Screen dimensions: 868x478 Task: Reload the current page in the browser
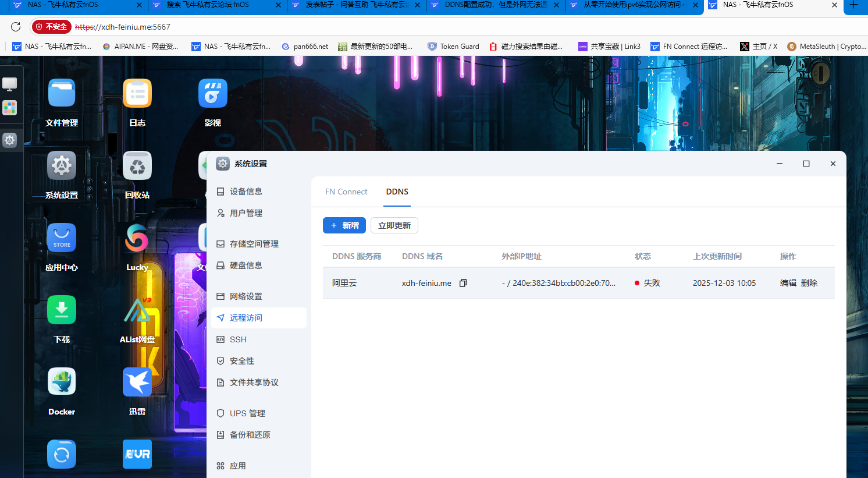(15, 26)
